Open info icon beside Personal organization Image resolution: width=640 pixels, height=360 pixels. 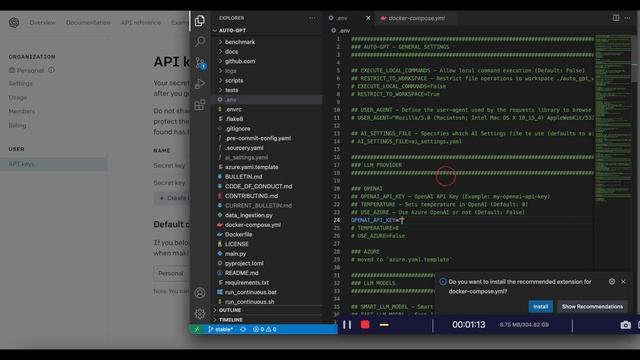coord(51,70)
